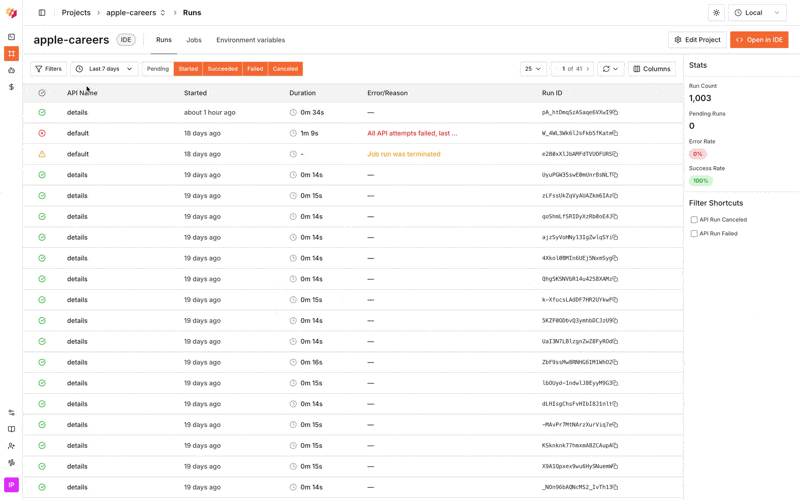
Task: Toggle Canceled status filter
Action: pyautogui.click(x=285, y=69)
